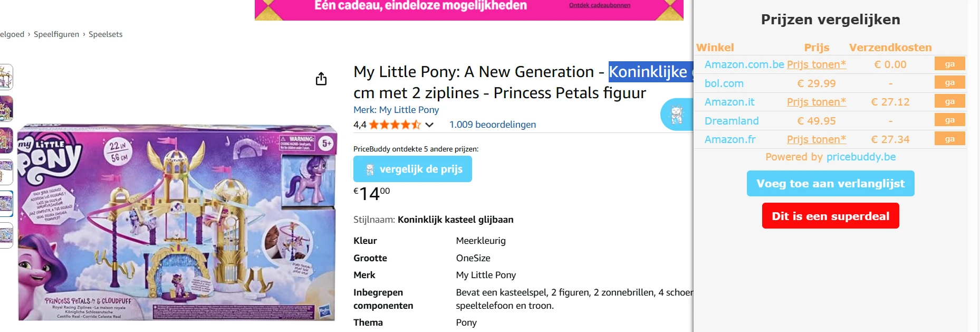Open the Amazon.com.be store link
The image size is (980, 332).
point(744,64)
